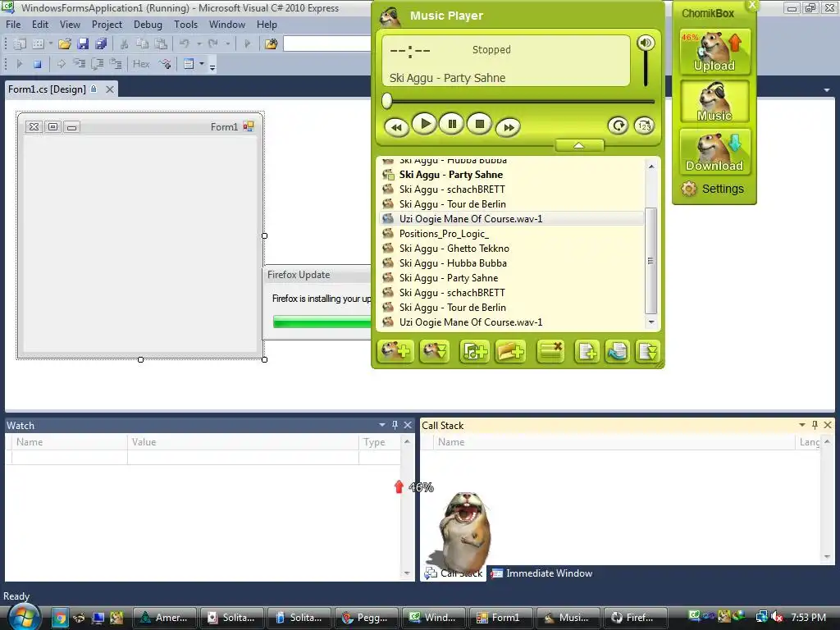The height and width of the screenshot is (630, 840).
Task: Play the track in Music Player
Action: (x=425, y=125)
